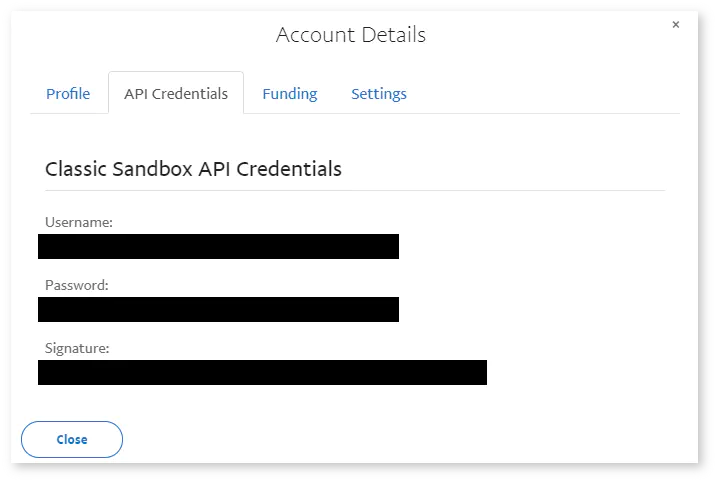Open the Funding tab
Screen dimensions: 717x482
[x=290, y=94]
